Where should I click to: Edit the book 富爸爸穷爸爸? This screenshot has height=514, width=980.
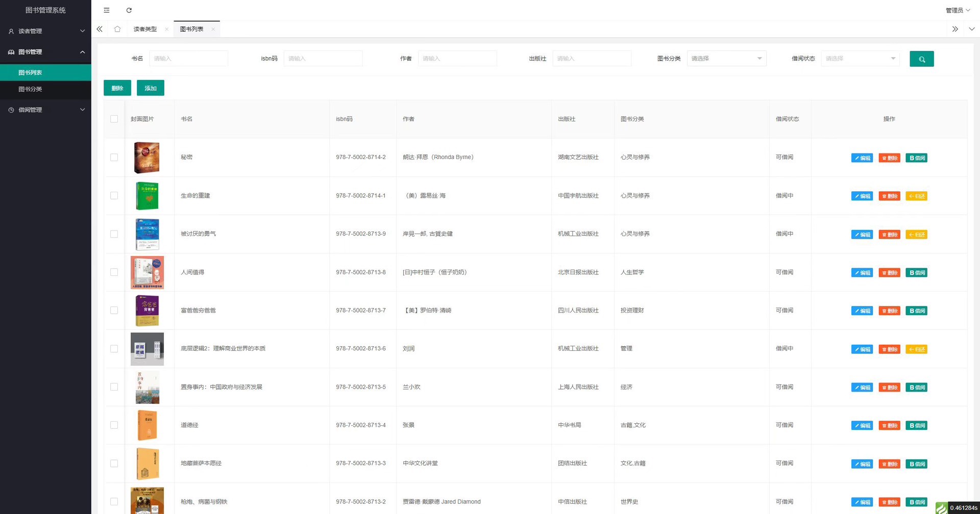pyautogui.click(x=862, y=311)
